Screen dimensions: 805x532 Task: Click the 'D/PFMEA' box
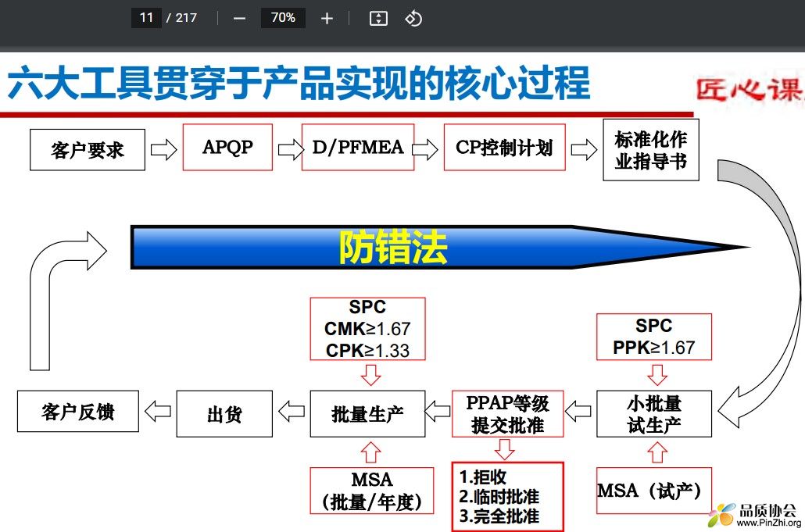click(358, 147)
